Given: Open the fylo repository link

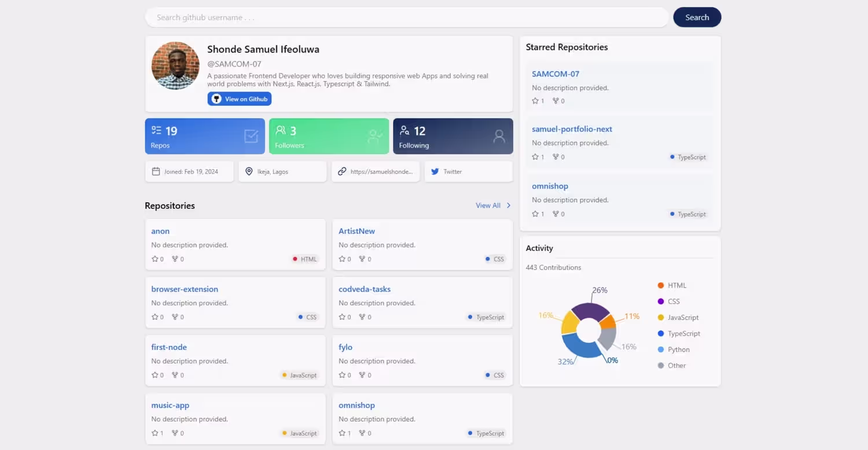Looking at the screenshot, I should tap(345, 348).
